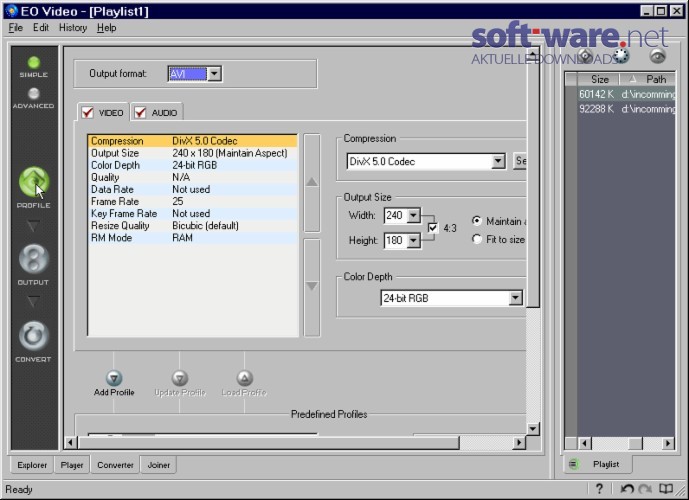Click the redo arrow in status bar
Viewport: 689px width, 500px height.
pos(645,489)
